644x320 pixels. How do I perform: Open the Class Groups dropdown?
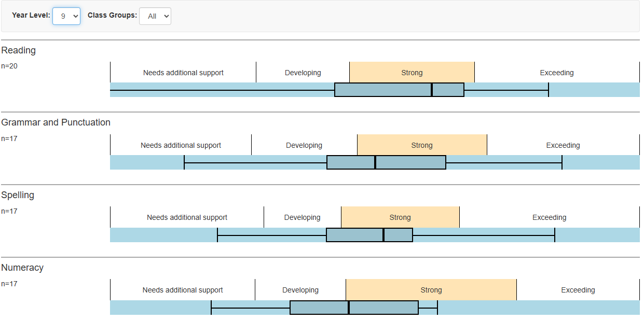(x=155, y=16)
